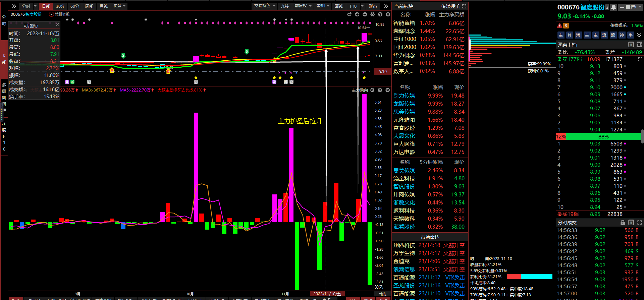Click the 10-level depth icon in 买卖十档
Image resolution: width=644 pixels, height=300 pixels.
click(639, 44)
